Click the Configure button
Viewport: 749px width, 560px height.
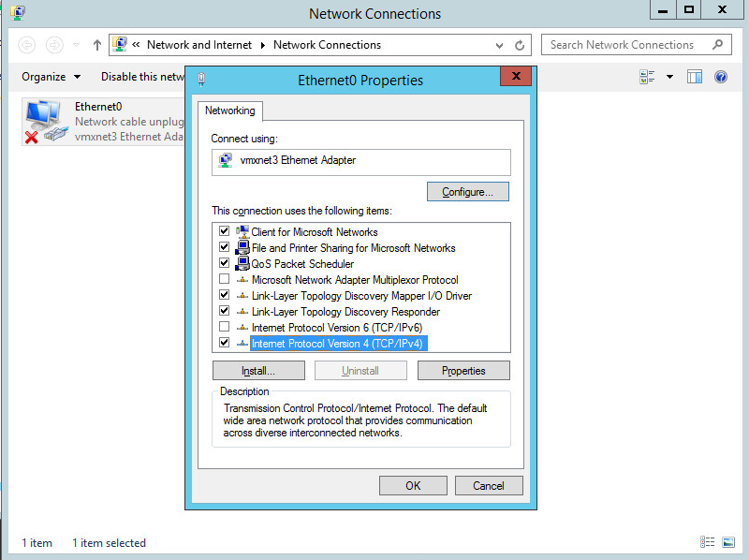click(467, 192)
